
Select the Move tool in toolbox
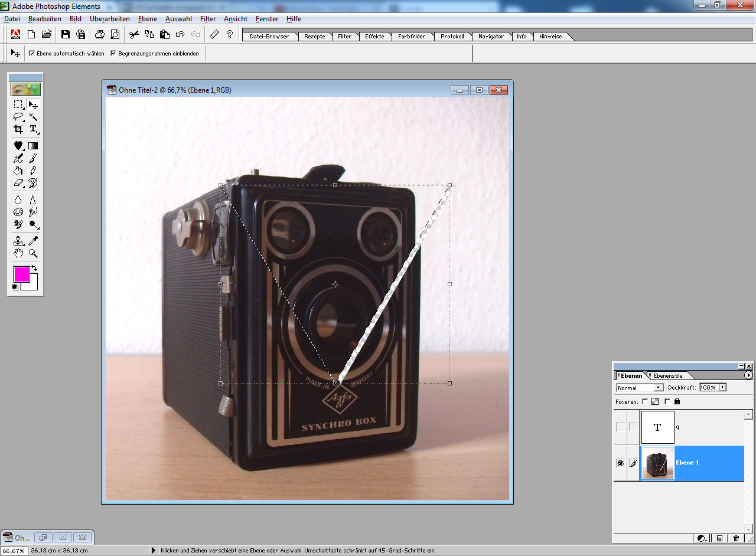point(33,105)
